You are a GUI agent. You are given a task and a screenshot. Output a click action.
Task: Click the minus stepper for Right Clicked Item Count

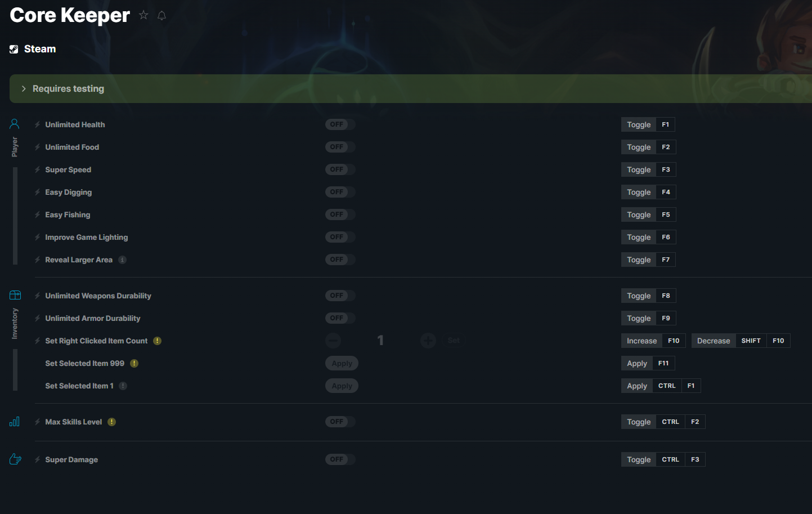pos(333,340)
